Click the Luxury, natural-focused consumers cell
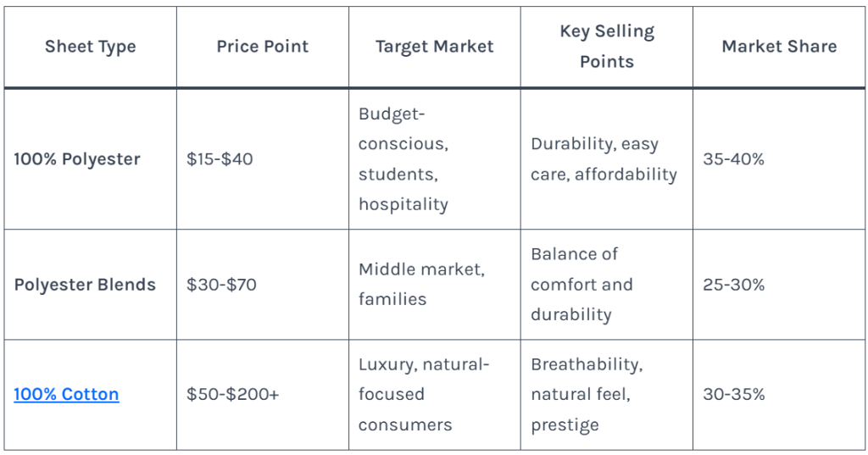The image size is (868, 455). [x=424, y=394]
